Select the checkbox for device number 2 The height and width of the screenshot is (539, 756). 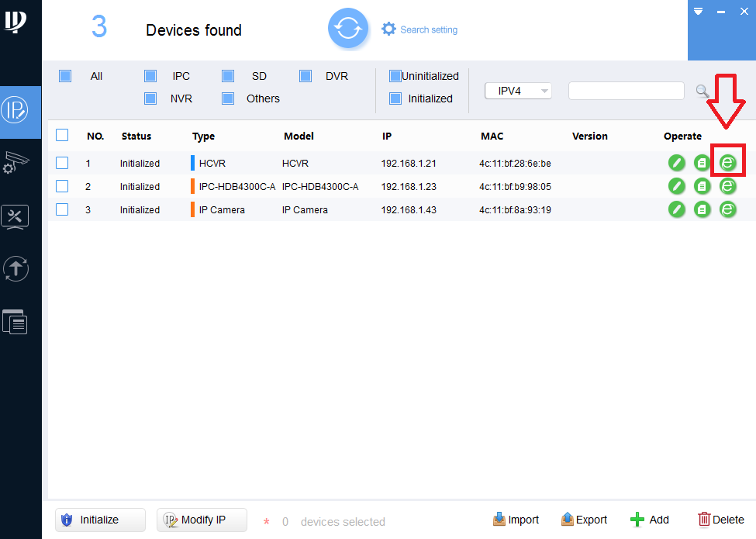(62, 186)
